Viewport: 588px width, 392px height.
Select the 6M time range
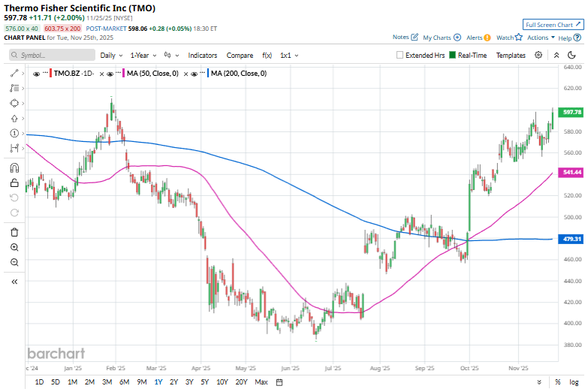(x=124, y=382)
